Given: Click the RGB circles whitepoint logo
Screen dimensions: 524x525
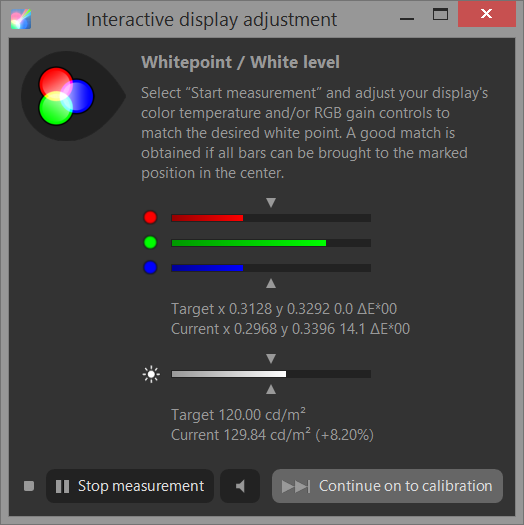Looking at the screenshot, I should 66,96.
